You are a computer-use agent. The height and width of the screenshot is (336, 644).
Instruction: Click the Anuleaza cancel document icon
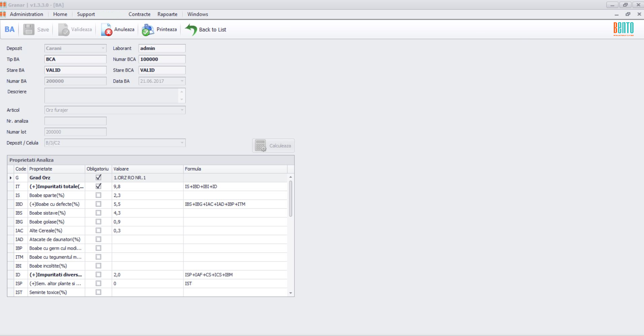point(106,30)
